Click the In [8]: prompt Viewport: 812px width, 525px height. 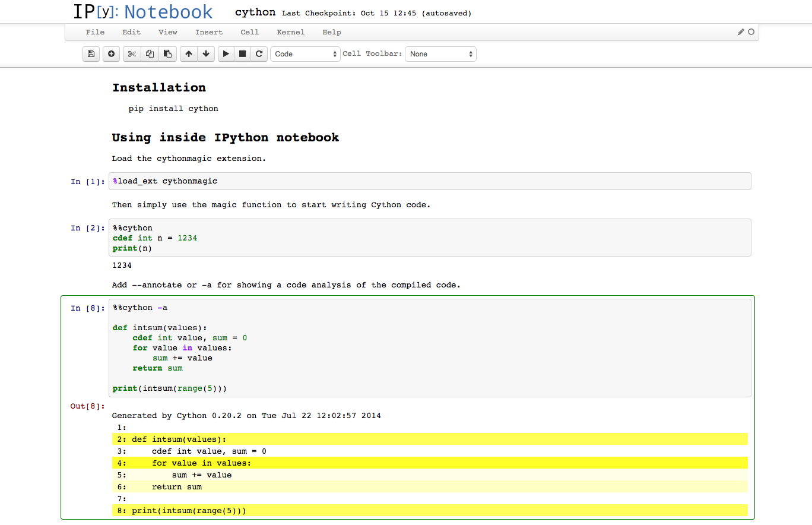click(x=88, y=308)
